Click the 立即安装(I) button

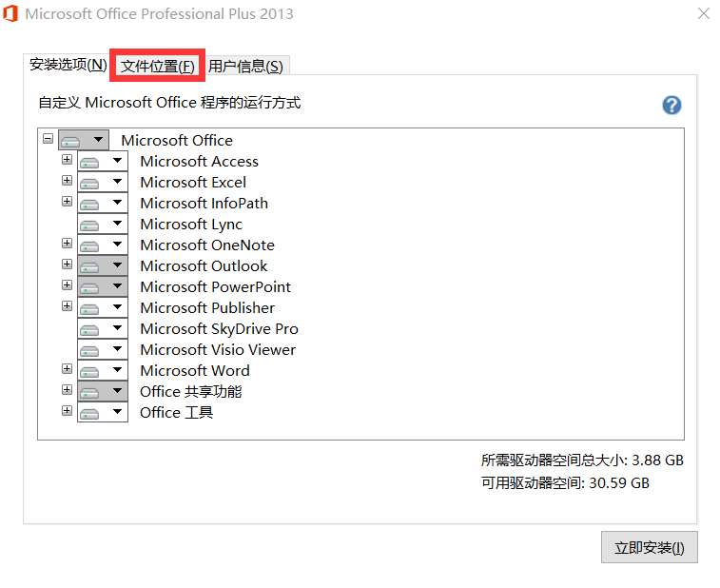[650, 547]
